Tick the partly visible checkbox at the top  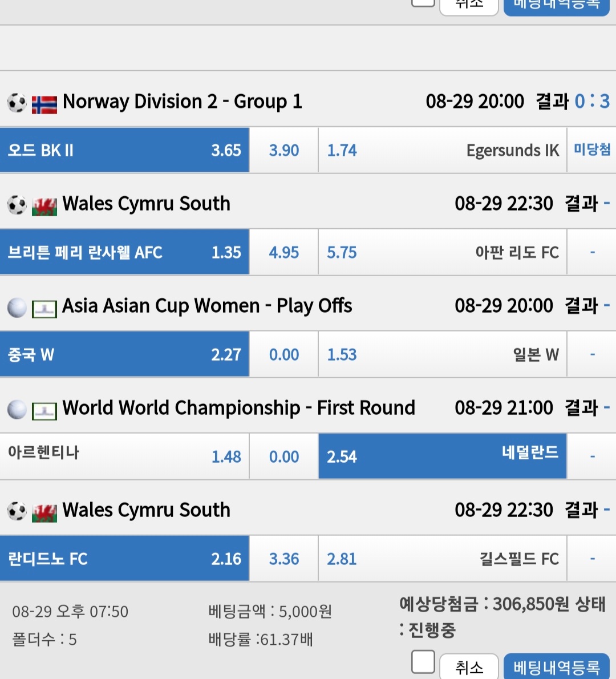423,2
